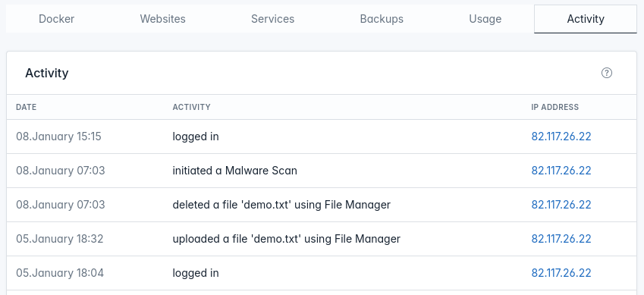644x295 pixels.
Task: Click the Activity tab
Action: click(x=586, y=19)
